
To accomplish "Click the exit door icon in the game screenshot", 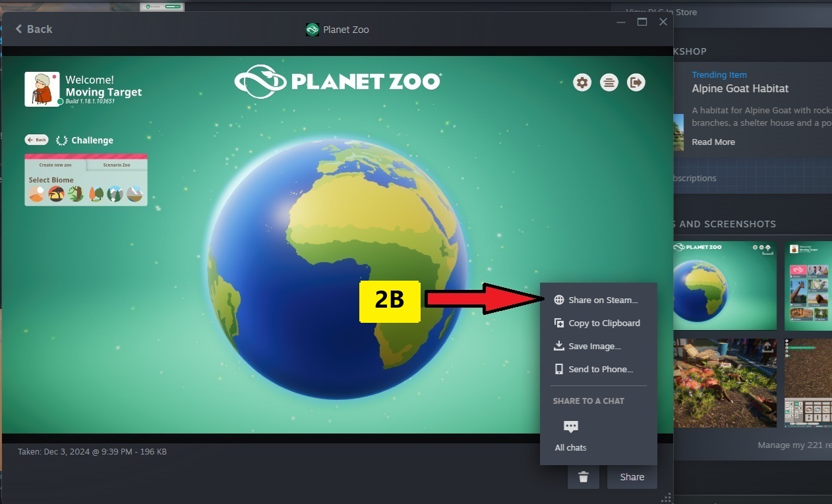I will [636, 82].
